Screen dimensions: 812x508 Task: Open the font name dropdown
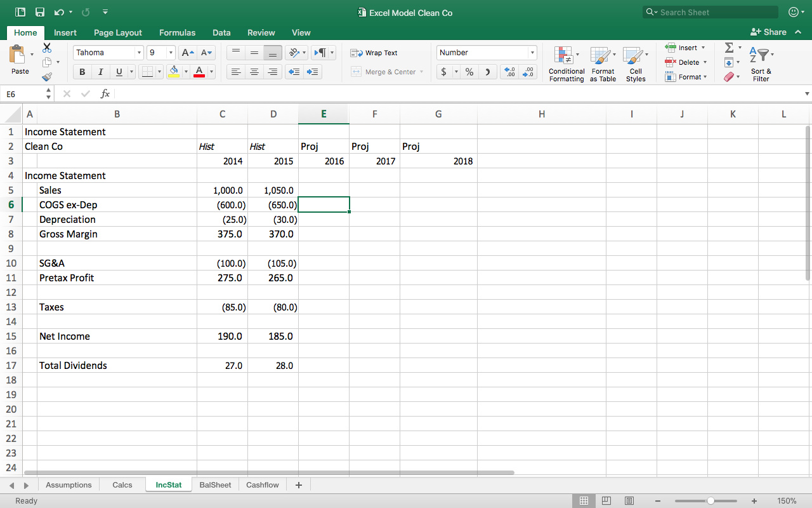tap(139, 53)
